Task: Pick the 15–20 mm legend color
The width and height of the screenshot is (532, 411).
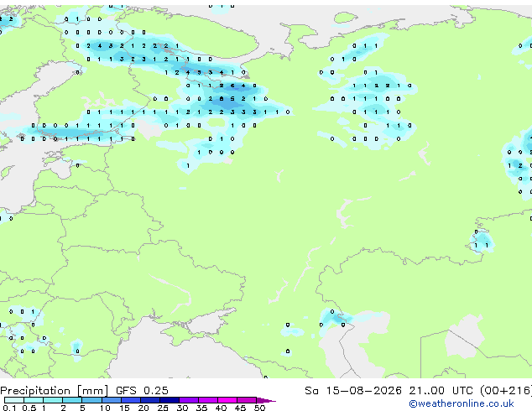Action: click(x=131, y=400)
